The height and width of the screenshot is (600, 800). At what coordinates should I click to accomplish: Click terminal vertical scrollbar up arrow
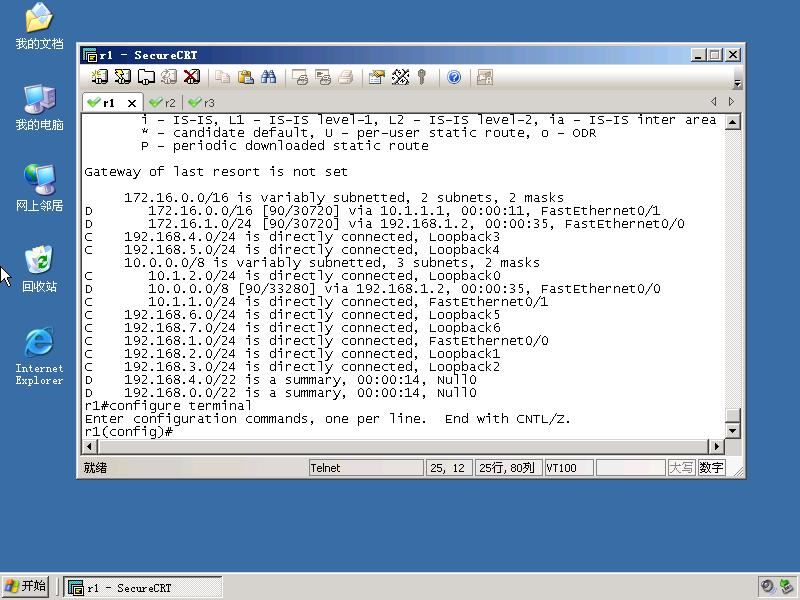click(x=733, y=122)
